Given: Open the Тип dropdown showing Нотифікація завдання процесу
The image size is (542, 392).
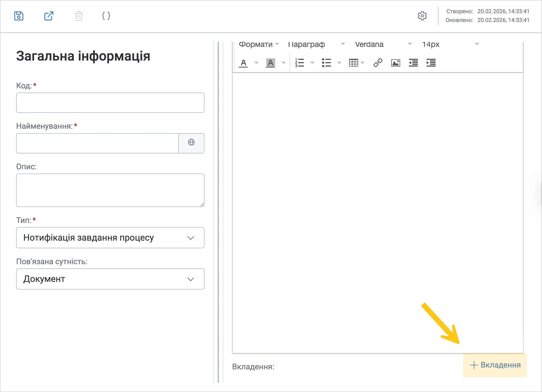Looking at the screenshot, I should 110,238.
